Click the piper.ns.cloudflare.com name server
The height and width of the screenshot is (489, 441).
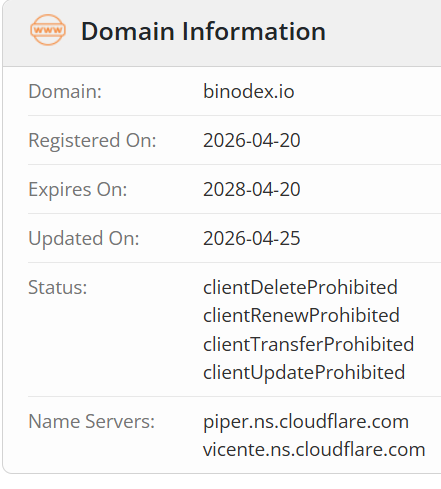[x=306, y=422]
